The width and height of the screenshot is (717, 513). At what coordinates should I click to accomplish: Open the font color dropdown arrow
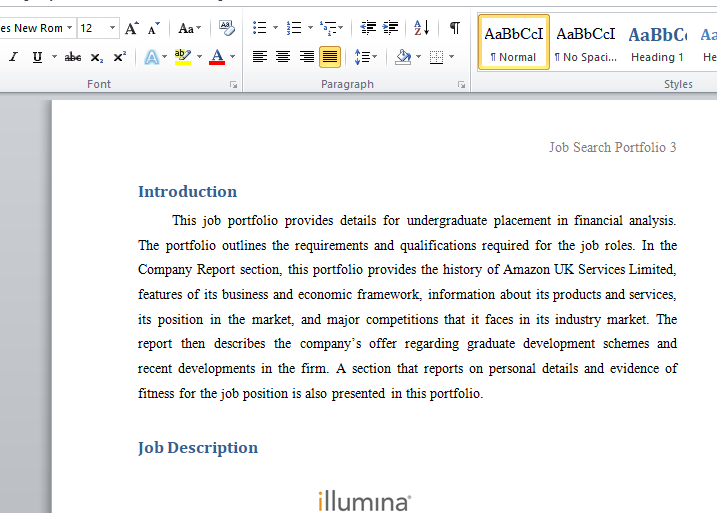tap(233, 57)
